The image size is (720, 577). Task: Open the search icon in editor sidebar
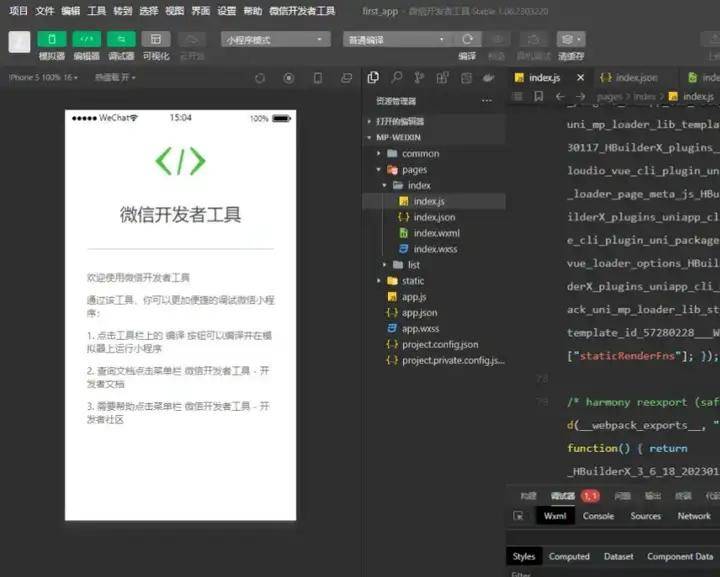click(x=397, y=78)
